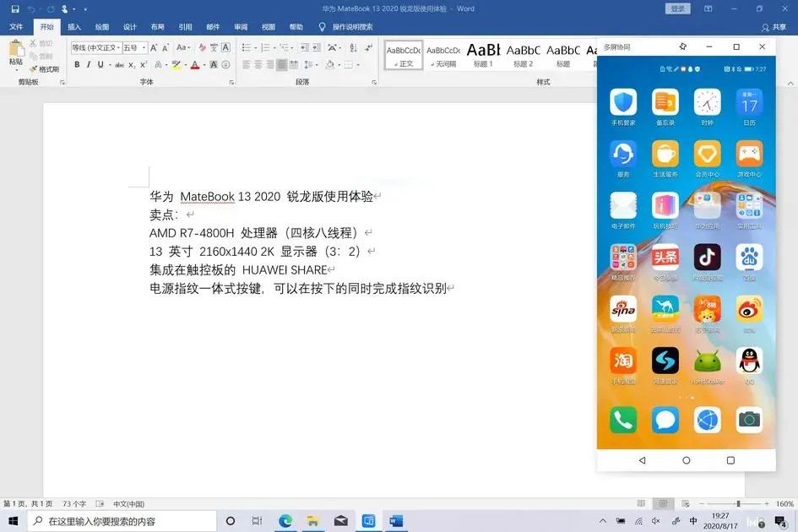This screenshot has height=532, width=798.
Task: Center align the paragraph
Action: (258, 65)
